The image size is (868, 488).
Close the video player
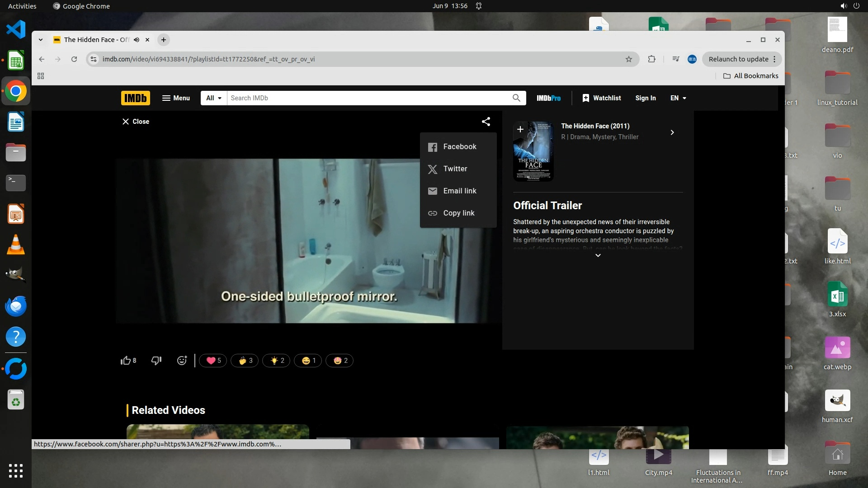136,122
